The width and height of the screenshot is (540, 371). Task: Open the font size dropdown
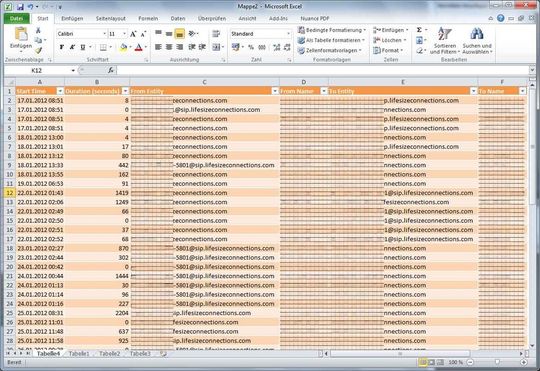pyautogui.click(x=124, y=34)
